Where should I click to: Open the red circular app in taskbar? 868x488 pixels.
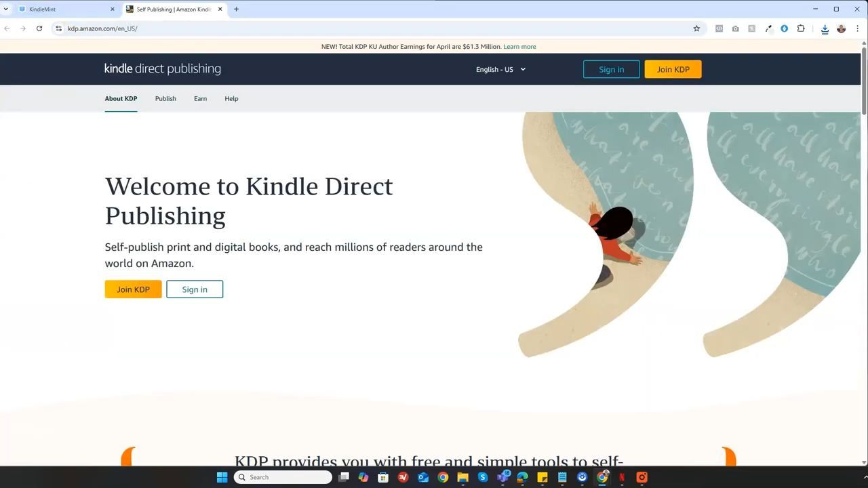tap(403, 477)
